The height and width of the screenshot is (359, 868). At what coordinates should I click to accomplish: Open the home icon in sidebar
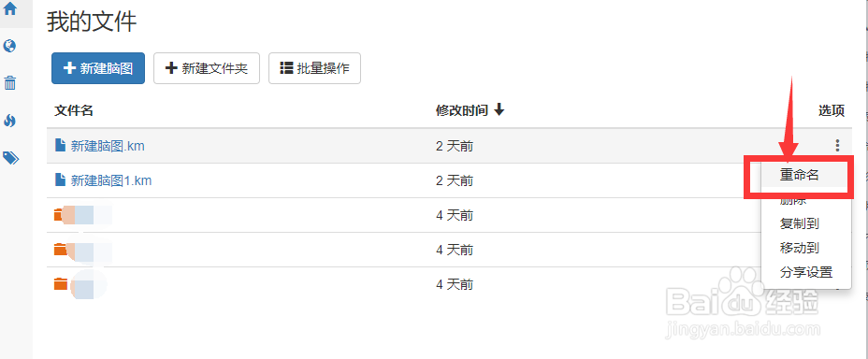click(x=10, y=9)
